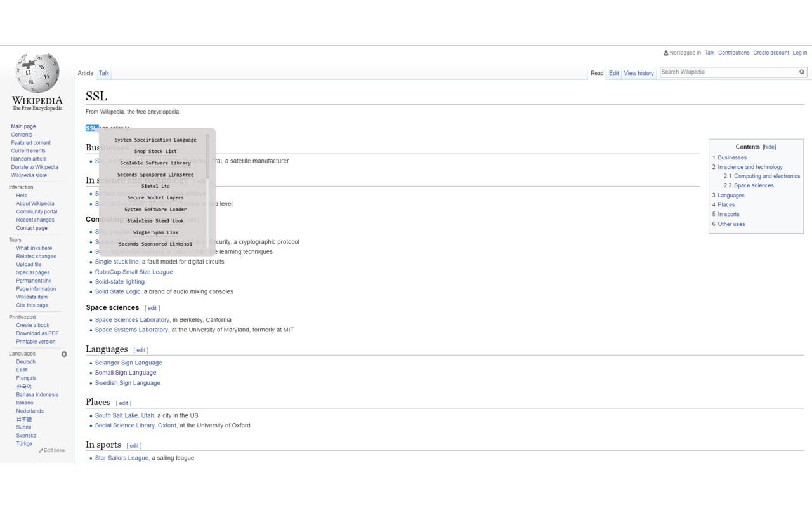Open RoboCup Small Size League link
The image size is (812, 508).
[x=134, y=272]
